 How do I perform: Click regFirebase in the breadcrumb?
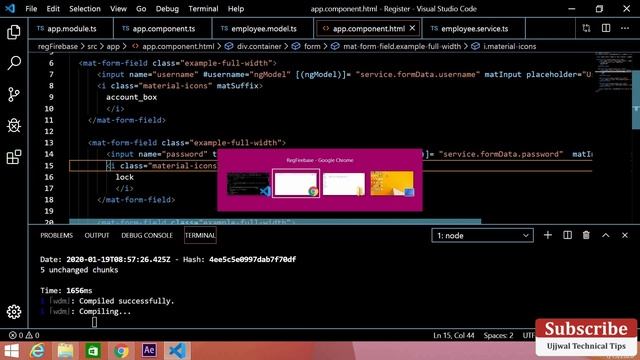(x=58, y=47)
